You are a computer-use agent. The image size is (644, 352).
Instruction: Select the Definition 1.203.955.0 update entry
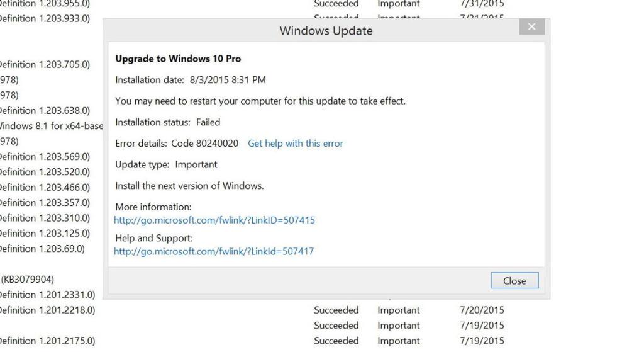click(44, 4)
